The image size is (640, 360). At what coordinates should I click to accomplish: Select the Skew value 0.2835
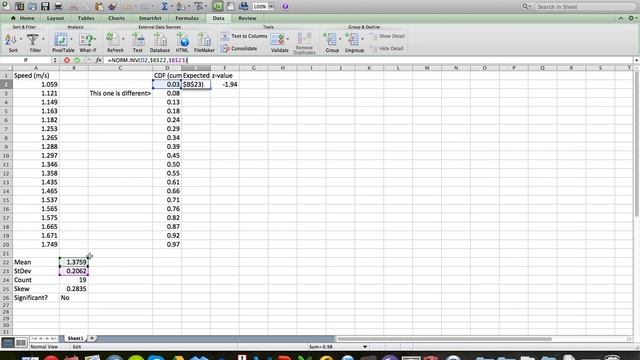[x=74, y=289]
